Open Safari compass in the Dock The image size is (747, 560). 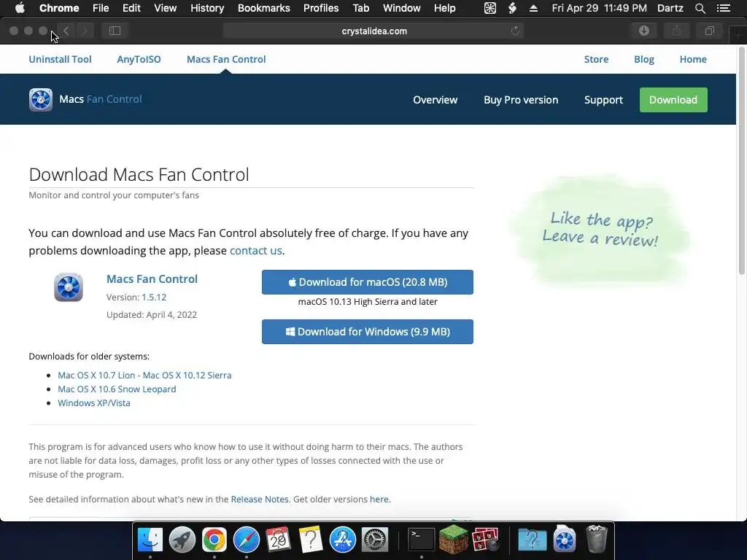click(247, 540)
